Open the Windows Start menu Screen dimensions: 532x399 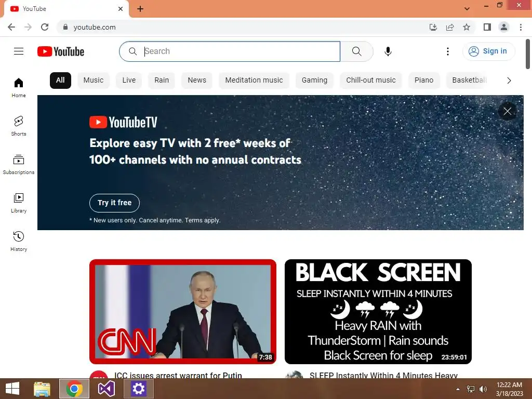[12, 389]
